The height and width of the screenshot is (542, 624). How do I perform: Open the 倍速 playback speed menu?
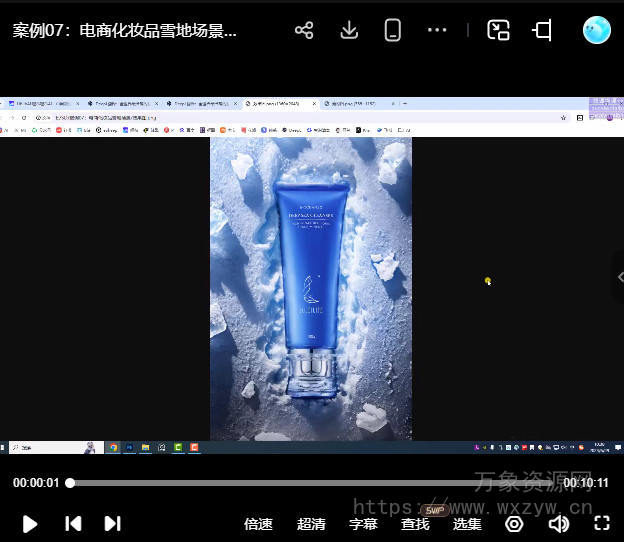(x=258, y=523)
